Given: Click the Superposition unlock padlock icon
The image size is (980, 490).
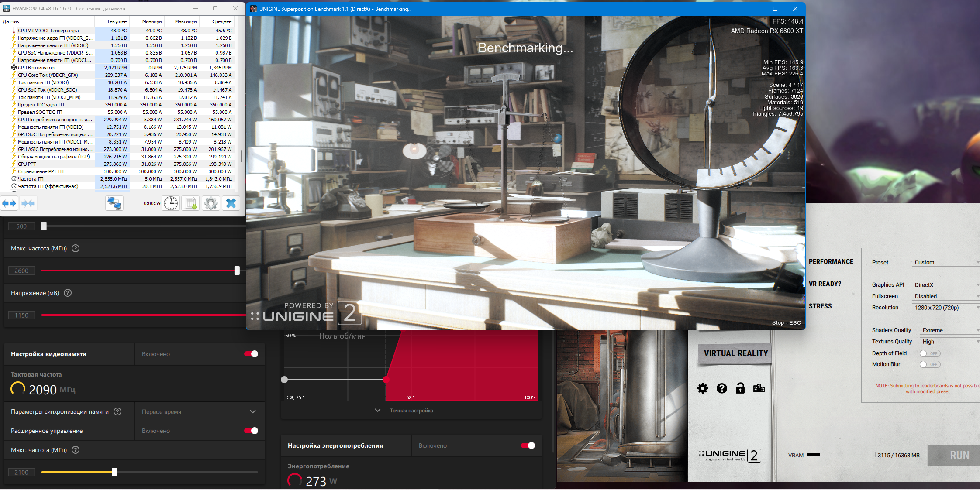Looking at the screenshot, I should click(x=740, y=388).
